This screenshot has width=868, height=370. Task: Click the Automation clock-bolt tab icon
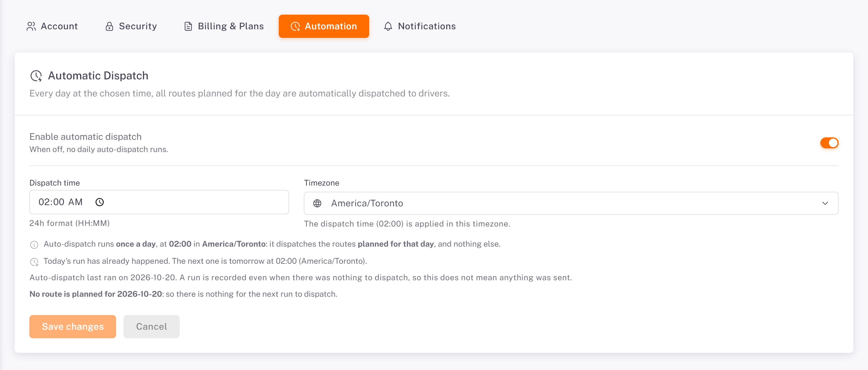point(295,26)
